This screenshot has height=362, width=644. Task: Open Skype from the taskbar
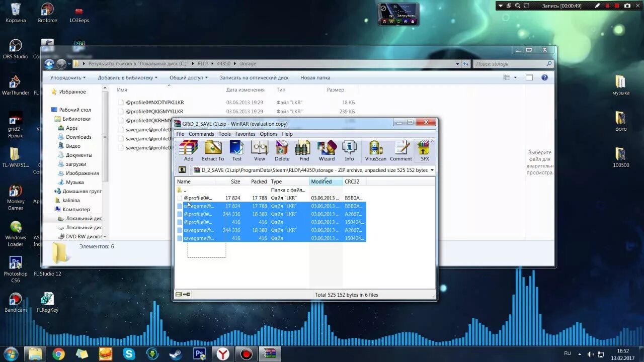coord(129,354)
